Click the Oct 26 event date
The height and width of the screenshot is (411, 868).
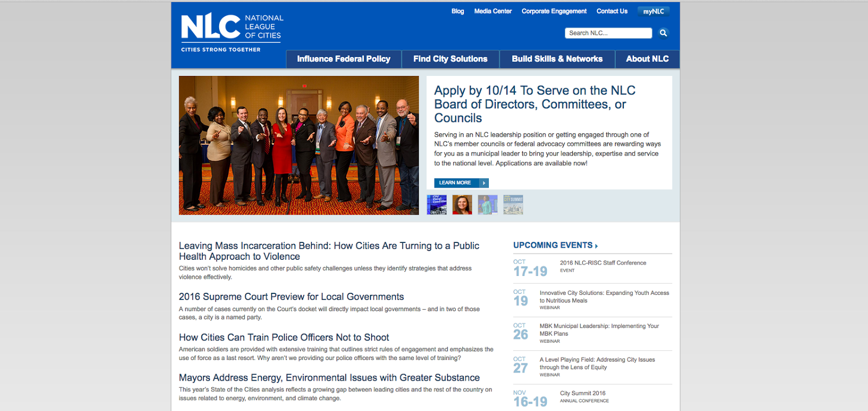[520, 332]
